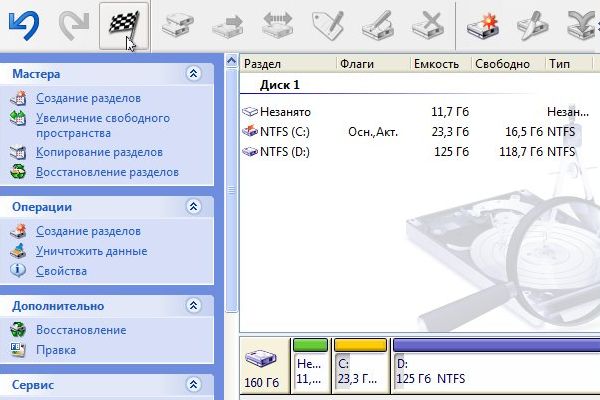Click the recycle icon beside Восстановление
Viewport: 600px width, 400px height.
click(x=18, y=330)
